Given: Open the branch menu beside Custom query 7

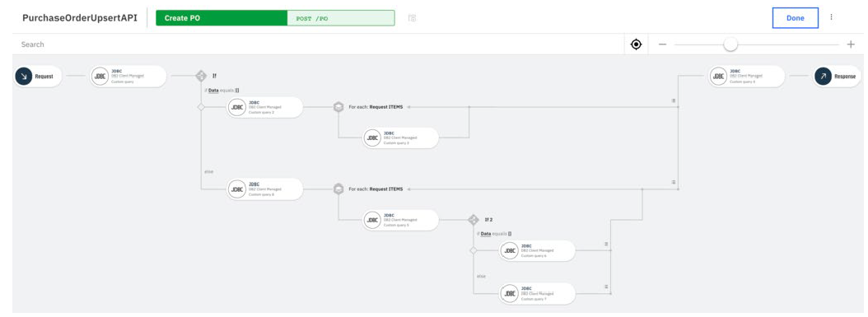Looking at the screenshot, I should click(606, 287).
